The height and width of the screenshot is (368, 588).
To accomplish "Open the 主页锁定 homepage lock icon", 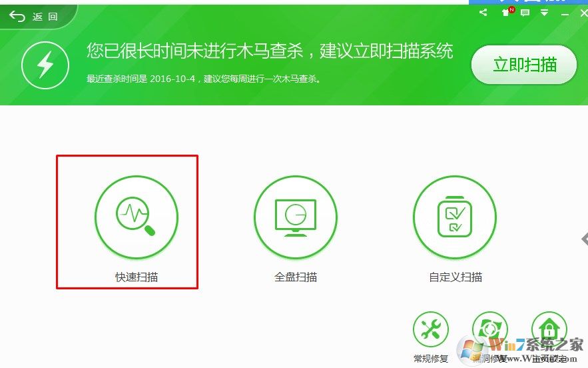I will (x=549, y=329).
